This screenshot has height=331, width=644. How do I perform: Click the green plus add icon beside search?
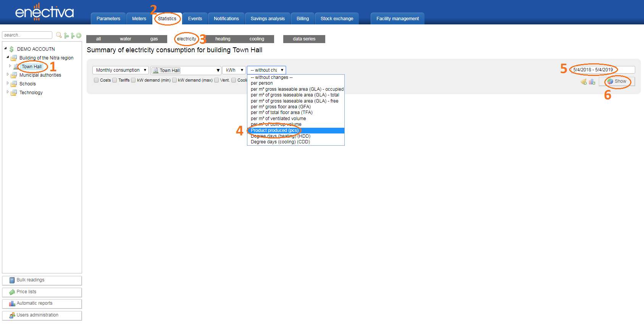(79, 35)
